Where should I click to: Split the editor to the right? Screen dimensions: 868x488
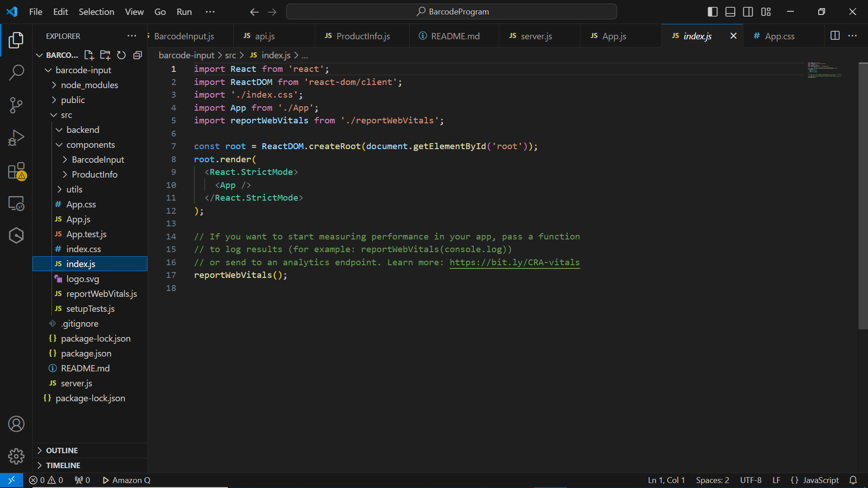(835, 36)
